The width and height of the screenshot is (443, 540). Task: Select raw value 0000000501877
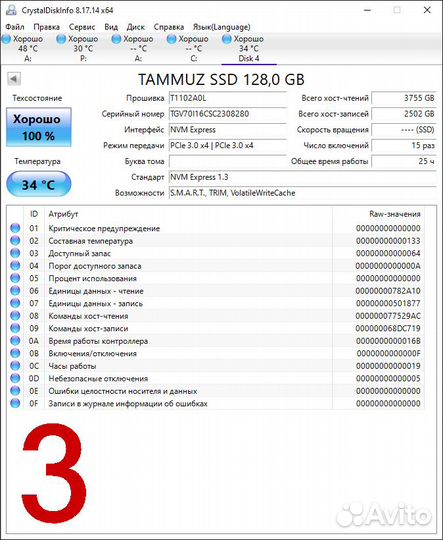(388, 303)
